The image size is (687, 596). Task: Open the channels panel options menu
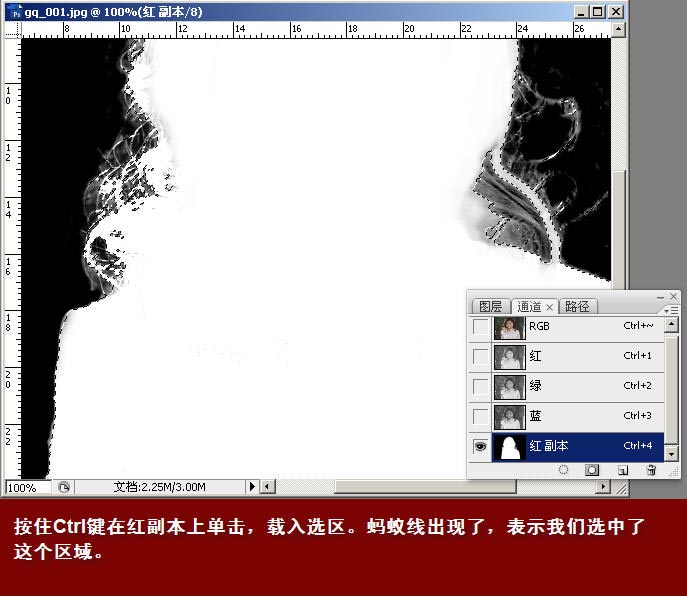pyautogui.click(x=671, y=310)
